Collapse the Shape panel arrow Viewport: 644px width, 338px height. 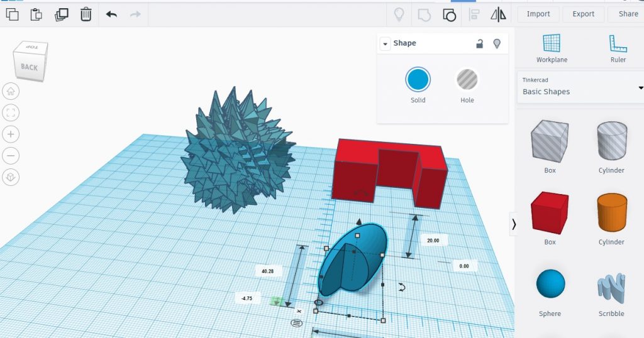[x=386, y=43]
